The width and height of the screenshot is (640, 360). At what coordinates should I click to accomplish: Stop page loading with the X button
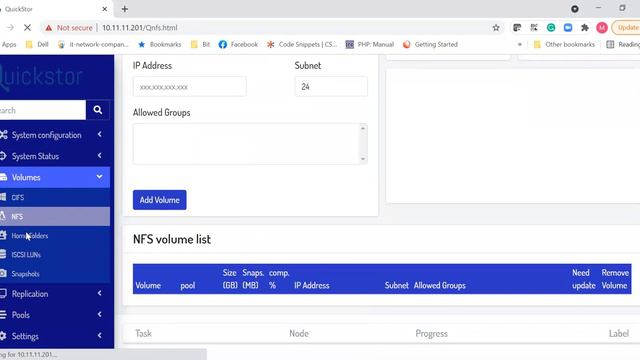[27, 28]
